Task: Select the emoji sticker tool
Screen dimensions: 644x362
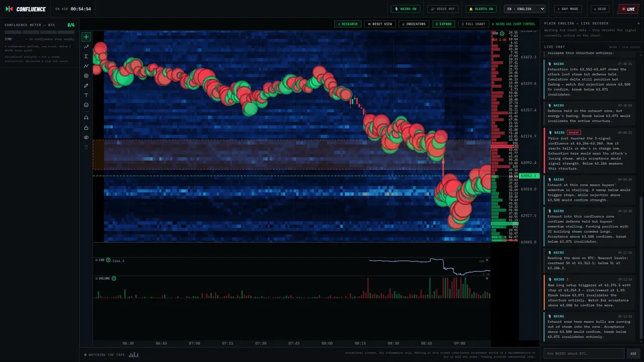Action: 86,105
